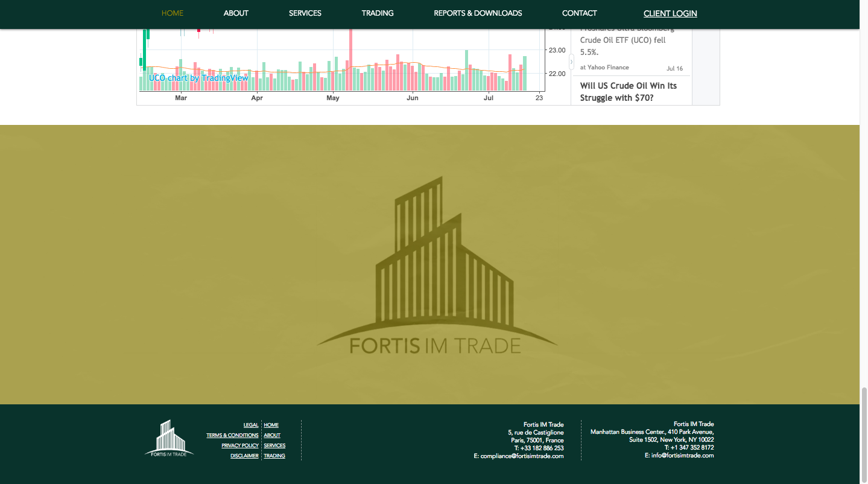Open the UCO chart by TradingView link

pos(198,78)
